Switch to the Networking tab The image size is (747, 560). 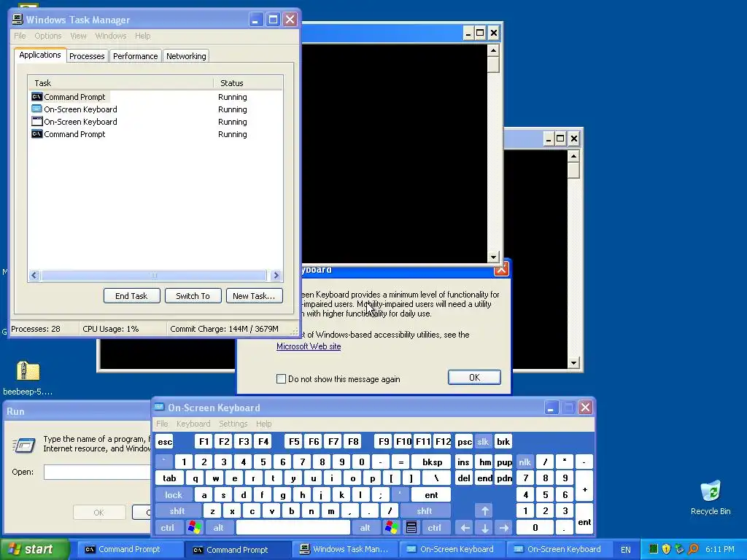click(x=186, y=56)
